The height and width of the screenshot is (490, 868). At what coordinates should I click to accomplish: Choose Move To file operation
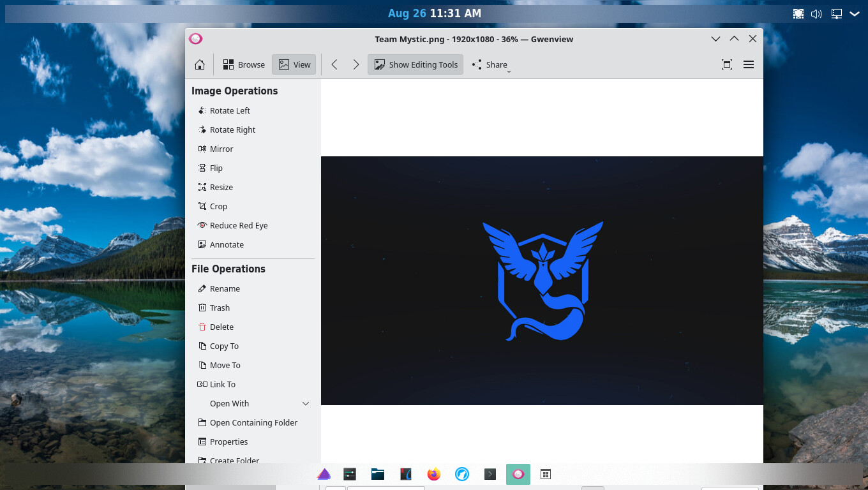click(219, 365)
